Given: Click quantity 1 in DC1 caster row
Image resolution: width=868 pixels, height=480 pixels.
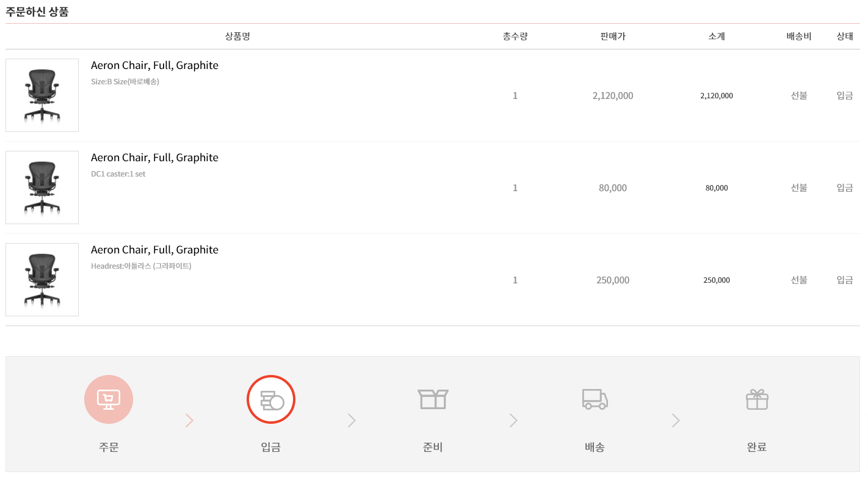Looking at the screenshot, I should [x=515, y=188].
